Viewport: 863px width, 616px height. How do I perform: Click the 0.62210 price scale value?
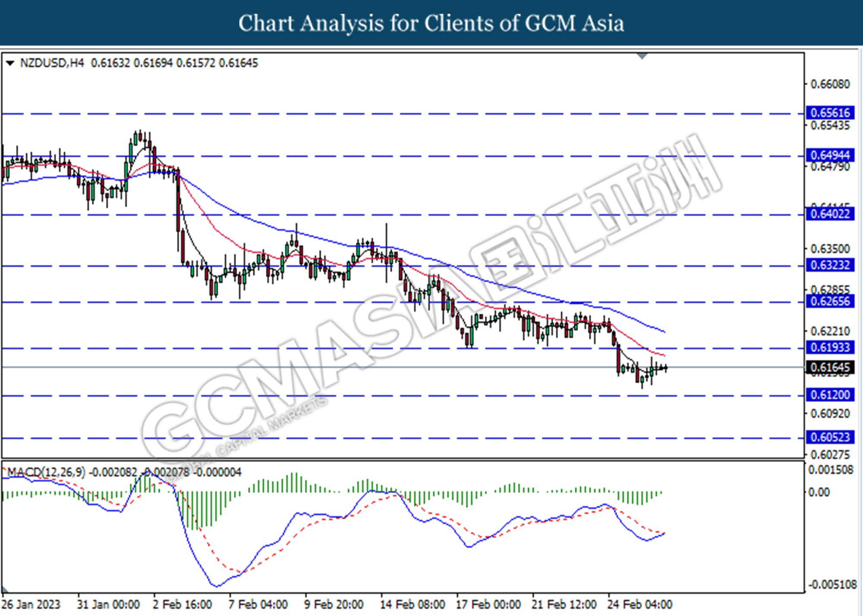pos(830,331)
